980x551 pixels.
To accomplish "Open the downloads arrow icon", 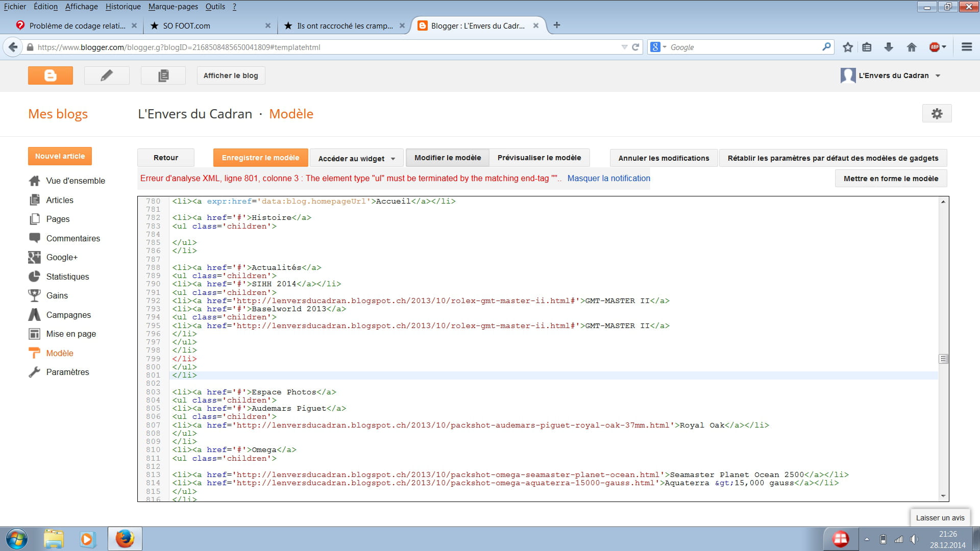I will coord(889,47).
